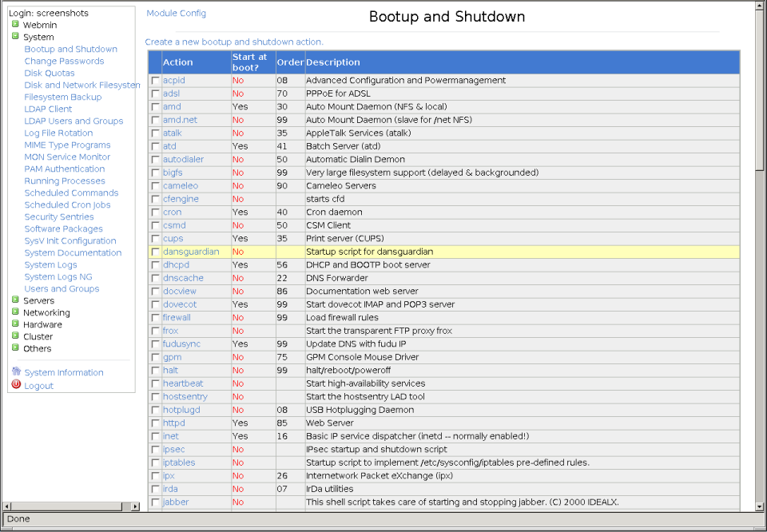
Task: Click the 'GPM Console Mouse Driver' description
Action: [x=363, y=357]
